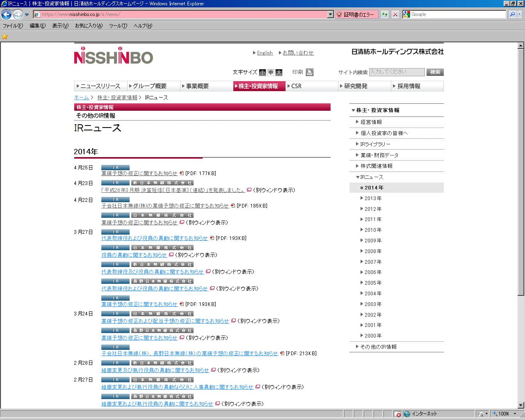The image size is (525, 420).
Task: Click the PDF icon for the 177KB document
Action: [x=182, y=173]
